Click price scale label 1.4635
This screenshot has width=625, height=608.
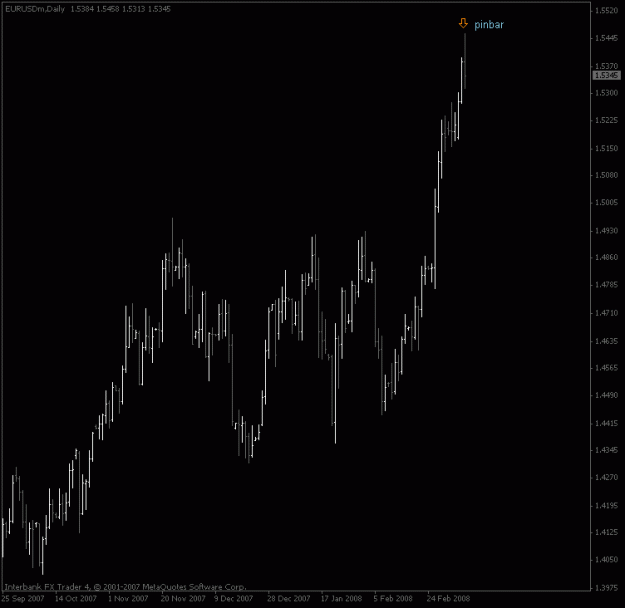coord(606,341)
